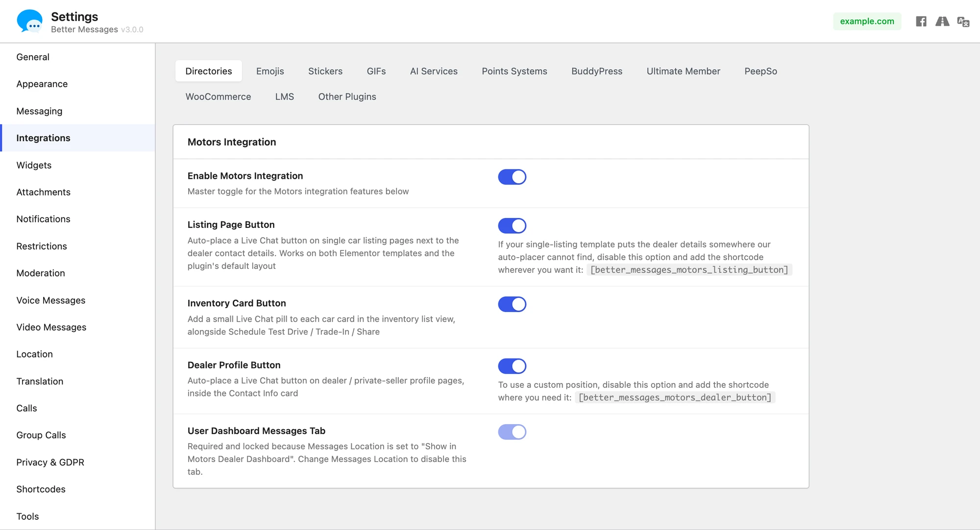Click the translation language icon in header
Image resolution: width=980 pixels, height=530 pixels.
click(963, 22)
